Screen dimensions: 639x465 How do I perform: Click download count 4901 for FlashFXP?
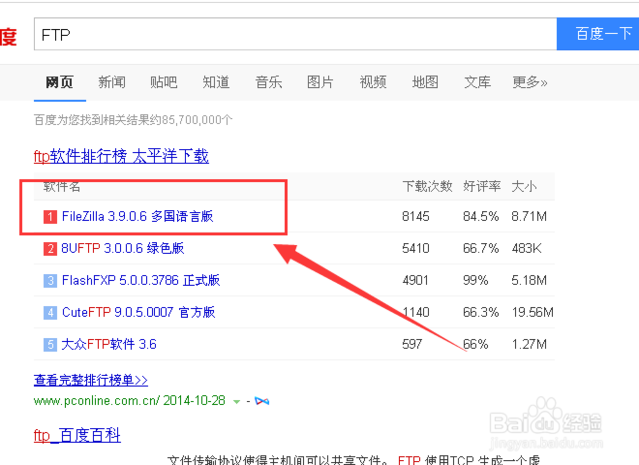415,280
